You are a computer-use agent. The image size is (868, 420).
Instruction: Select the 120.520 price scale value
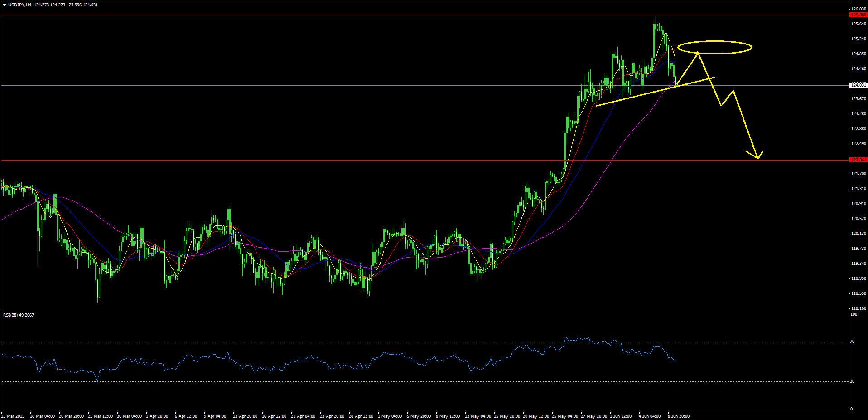click(859, 219)
